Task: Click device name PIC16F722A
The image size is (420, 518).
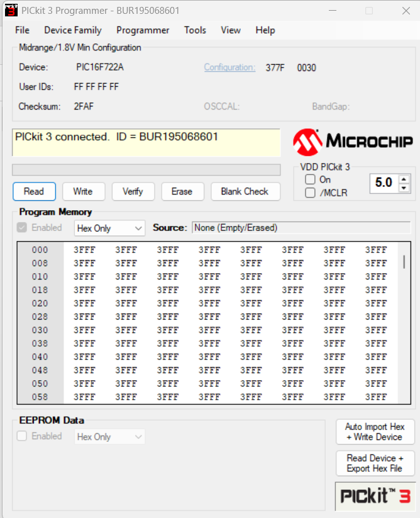Action: 100,67
